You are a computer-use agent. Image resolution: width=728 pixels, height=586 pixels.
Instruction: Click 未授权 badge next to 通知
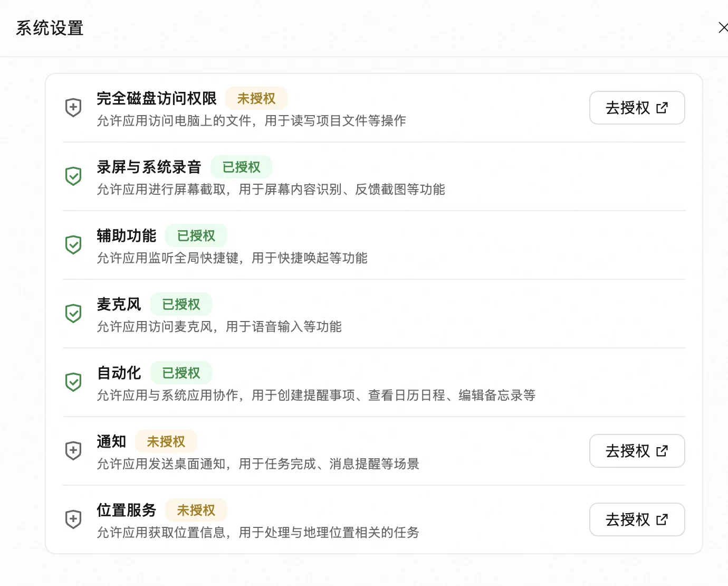point(166,442)
